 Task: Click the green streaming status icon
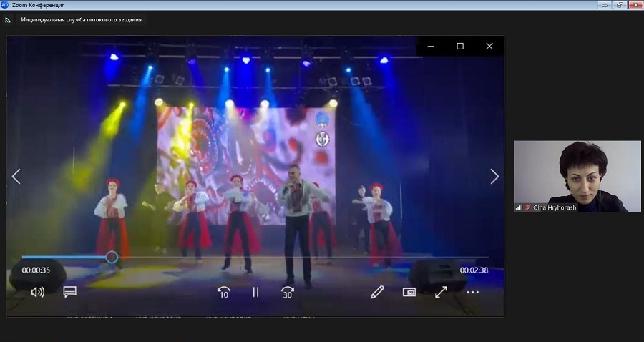click(8, 20)
